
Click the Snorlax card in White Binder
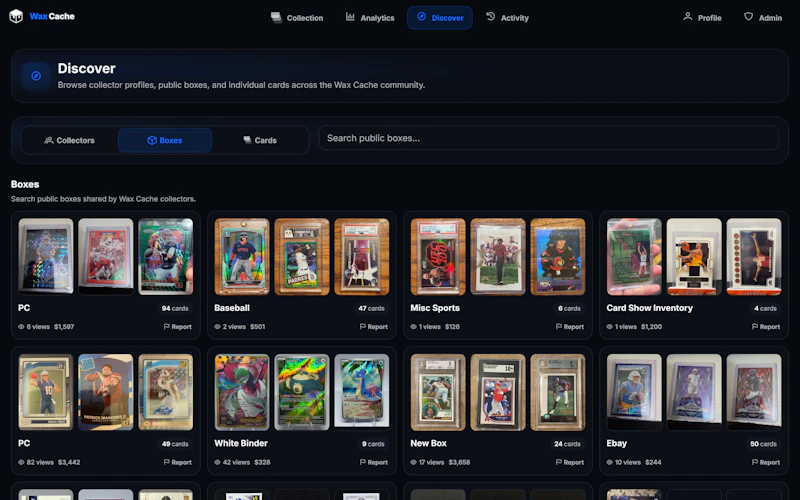(x=302, y=392)
